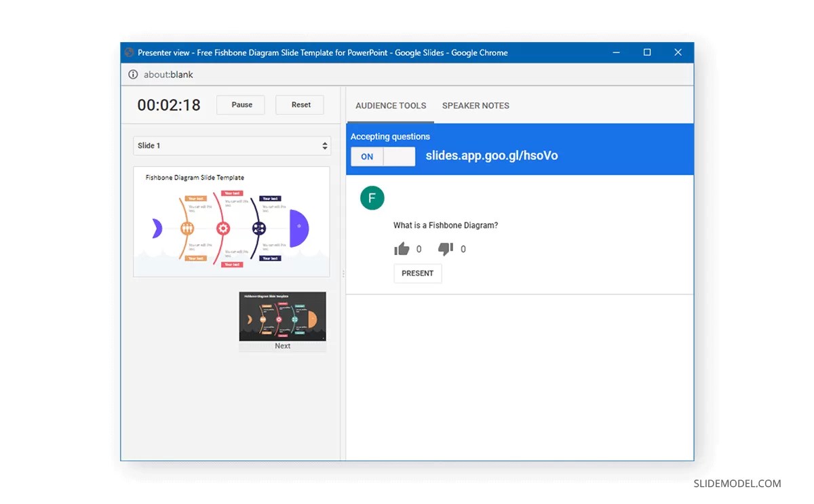Image resolution: width=814 pixels, height=504 pixels.
Task: Click the ON side of the questions toggle
Action: coord(366,157)
